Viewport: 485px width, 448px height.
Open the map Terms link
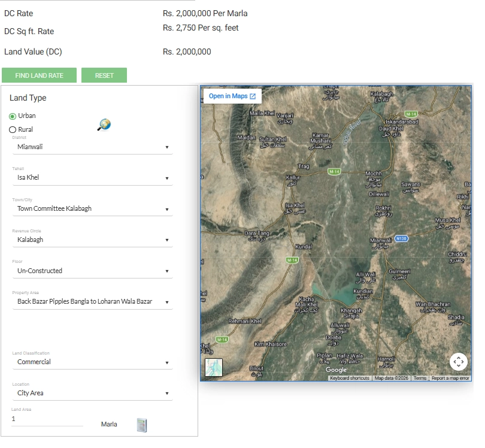point(420,378)
